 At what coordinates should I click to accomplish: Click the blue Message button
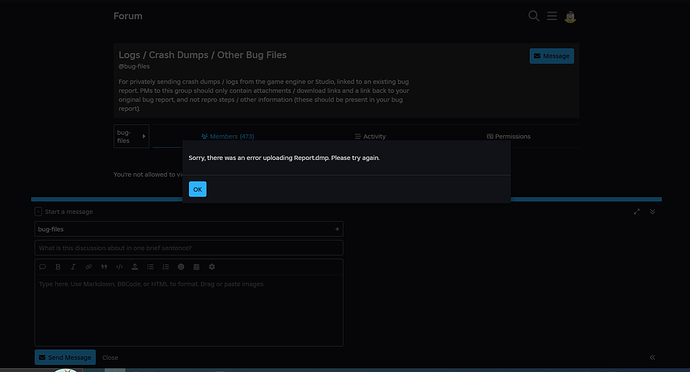pos(551,56)
